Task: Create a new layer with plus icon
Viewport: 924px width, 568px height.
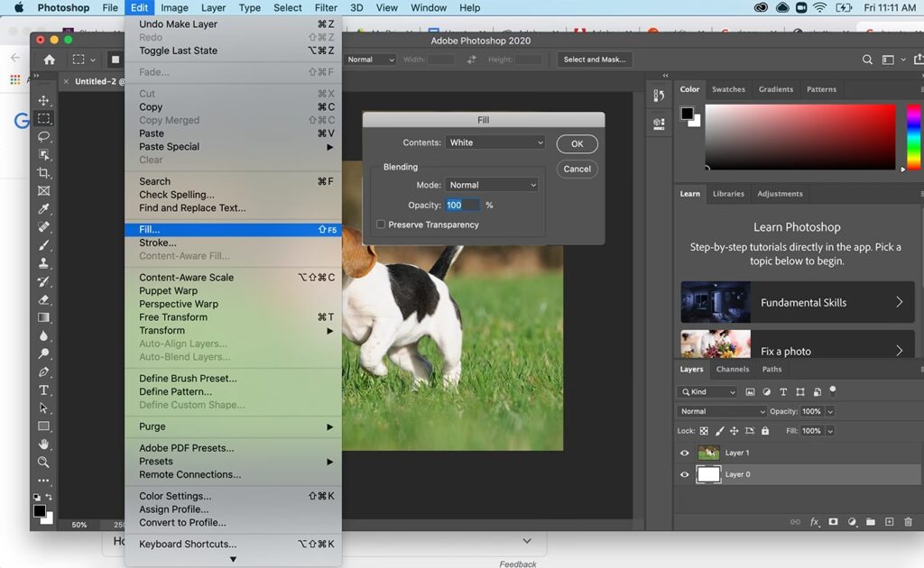Action: pyautogui.click(x=889, y=522)
